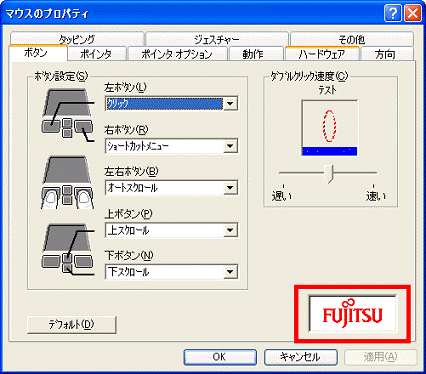Click the 下スクロール combo box field
The width and height of the screenshot is (426, 374).
pos(171,272)
